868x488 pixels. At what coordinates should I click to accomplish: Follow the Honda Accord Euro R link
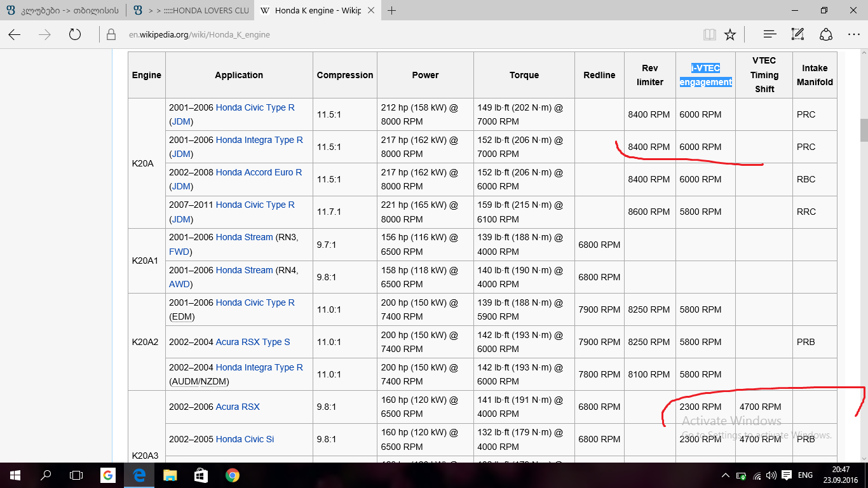[x=259, y=172]
